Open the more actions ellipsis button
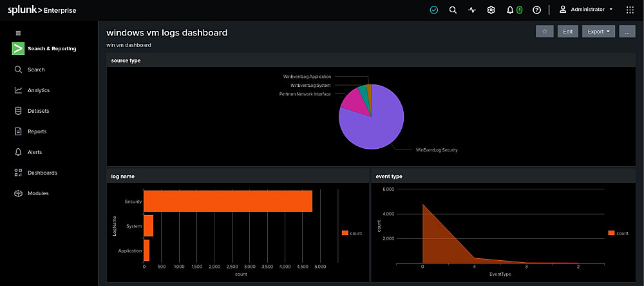Image resolution: width=644 pixels, height=286 pixels. [x=627, y=31]
